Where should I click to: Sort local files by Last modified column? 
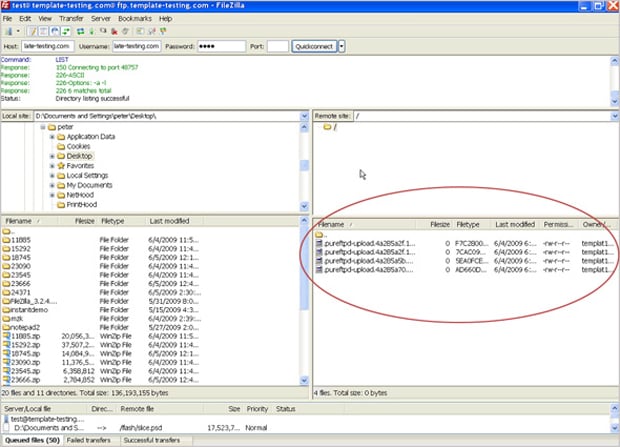point(170,220)
